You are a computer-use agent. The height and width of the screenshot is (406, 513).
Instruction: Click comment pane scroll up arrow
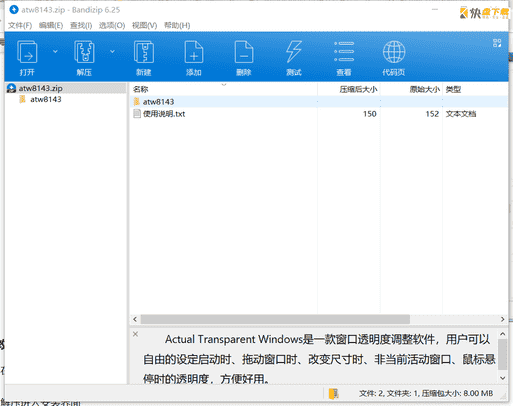(503, 334)
